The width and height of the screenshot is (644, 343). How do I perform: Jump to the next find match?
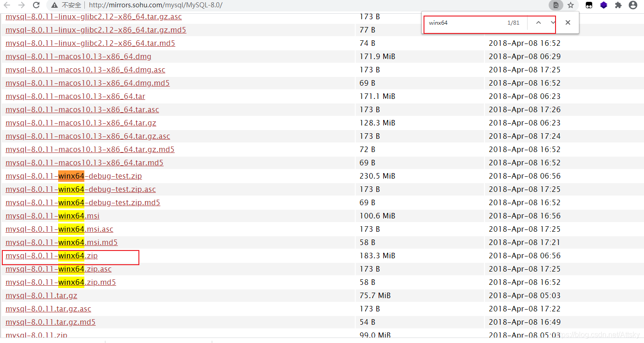pos(553,22)
